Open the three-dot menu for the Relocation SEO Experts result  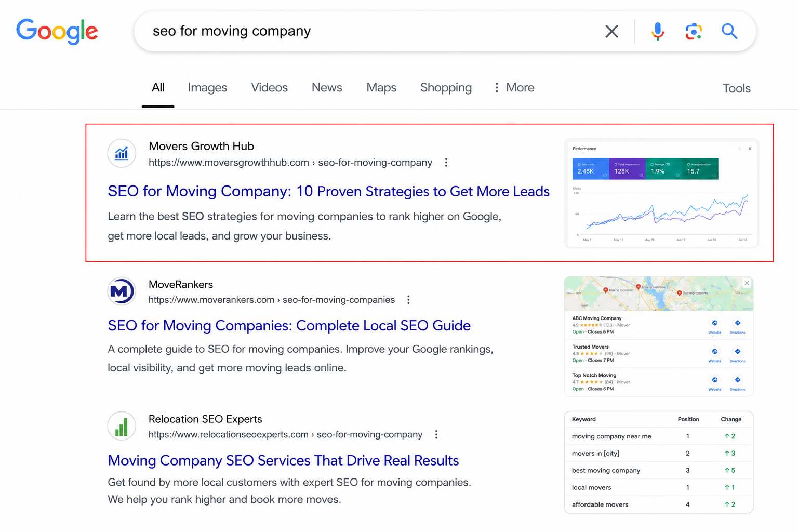436,434
